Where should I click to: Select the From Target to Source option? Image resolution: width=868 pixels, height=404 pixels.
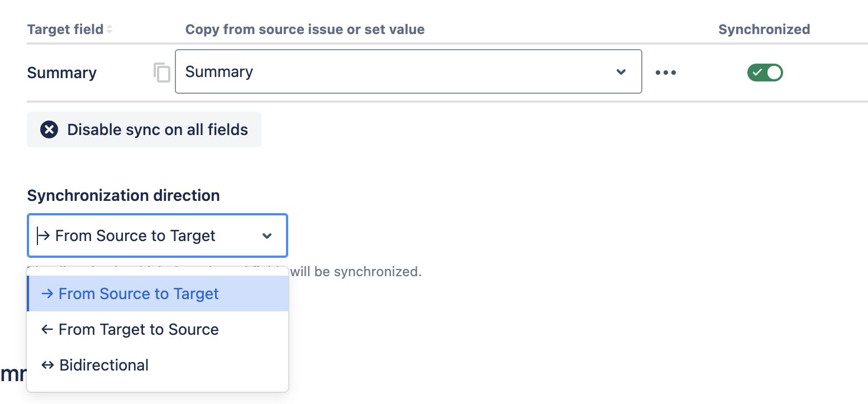pos(139,330)
